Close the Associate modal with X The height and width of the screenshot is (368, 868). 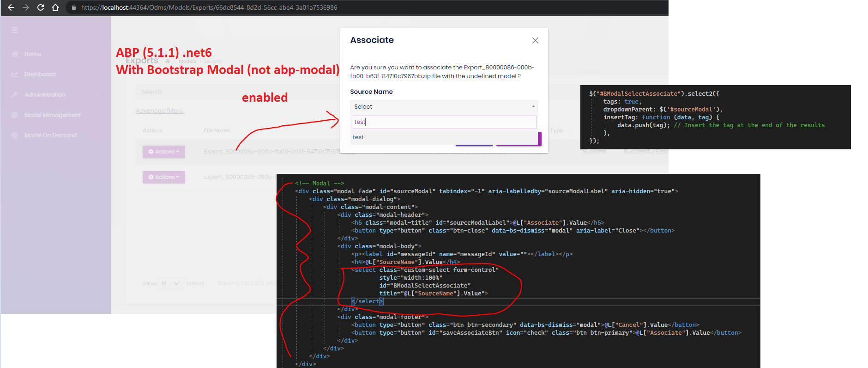pos(535,41)
